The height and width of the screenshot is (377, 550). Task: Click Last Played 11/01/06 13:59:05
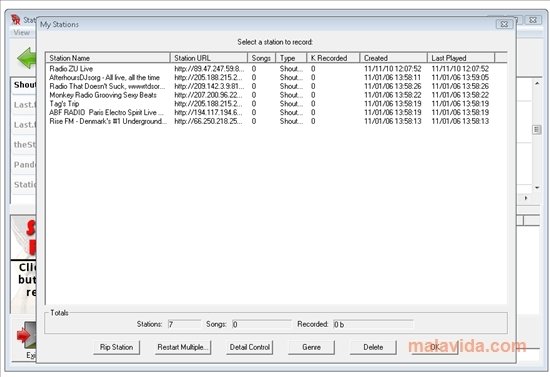[460, 78]
